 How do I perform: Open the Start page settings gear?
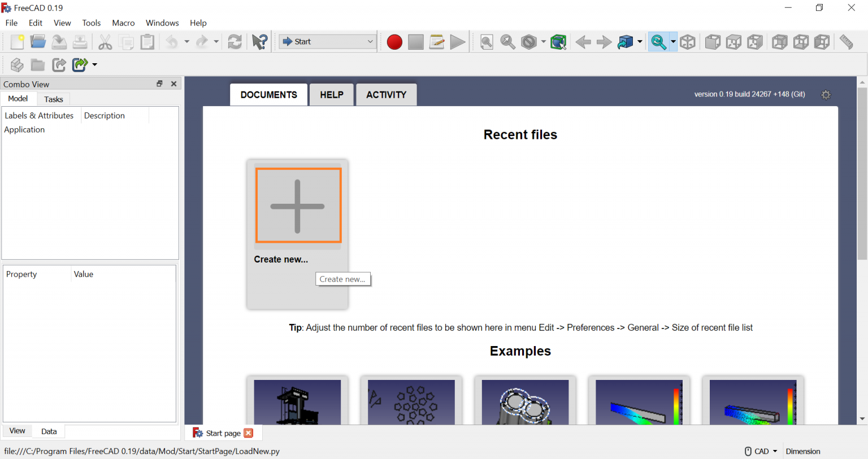coord(826,95)
